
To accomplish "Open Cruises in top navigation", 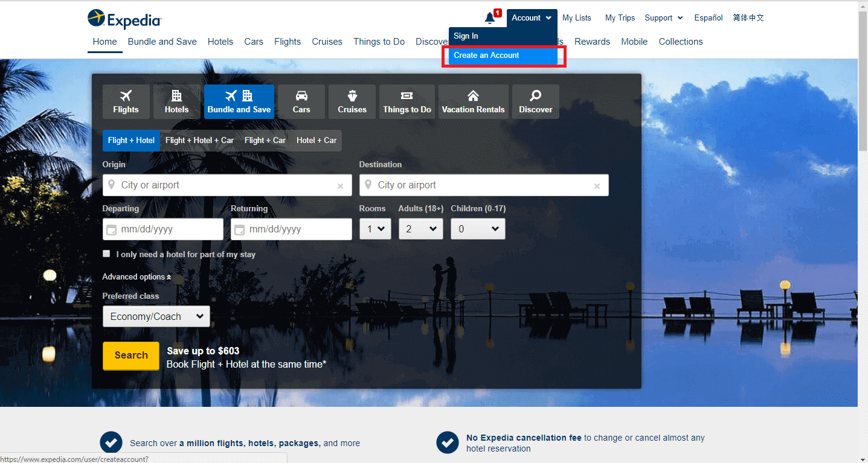I will tap(327, 42).
